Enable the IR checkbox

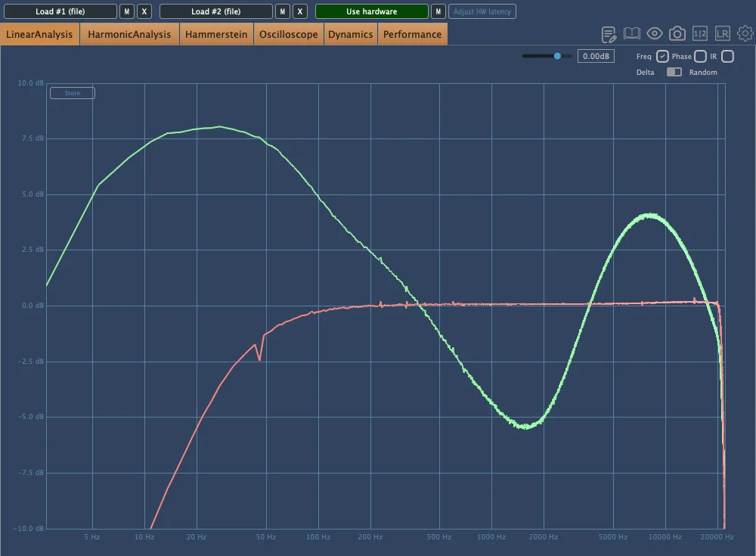727,57
